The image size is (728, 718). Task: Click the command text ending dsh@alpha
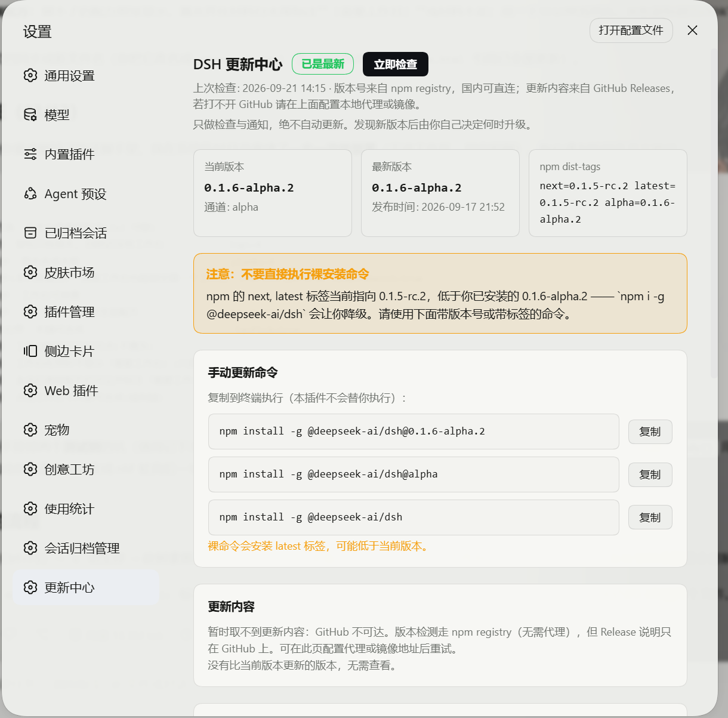coord(328,474)
